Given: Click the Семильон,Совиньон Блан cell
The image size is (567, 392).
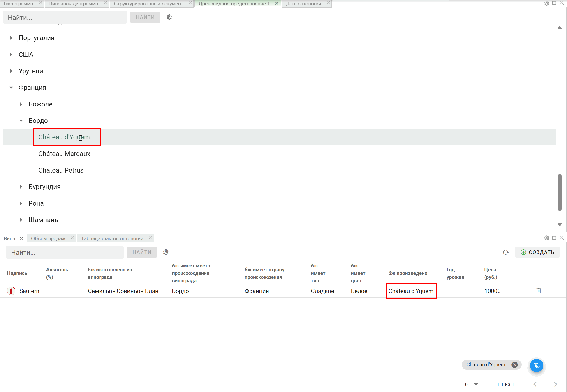Looking at the screenshot, I should coord(123,291).
